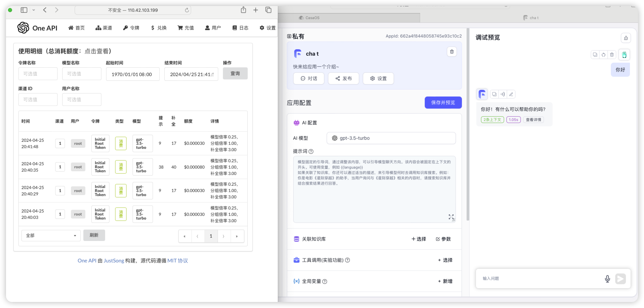Show Safari tab overview

click(x=268, y=10)
